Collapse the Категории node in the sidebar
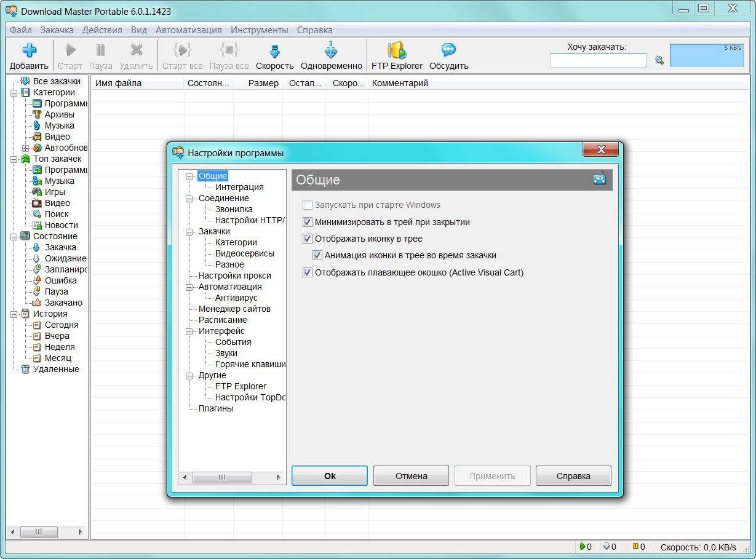Screen dimensions: 756x559 [x=14, y=92]
